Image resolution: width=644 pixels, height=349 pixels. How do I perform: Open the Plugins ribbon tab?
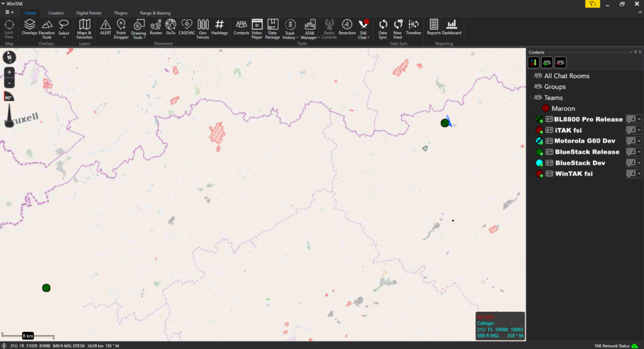tap(121, 13)
